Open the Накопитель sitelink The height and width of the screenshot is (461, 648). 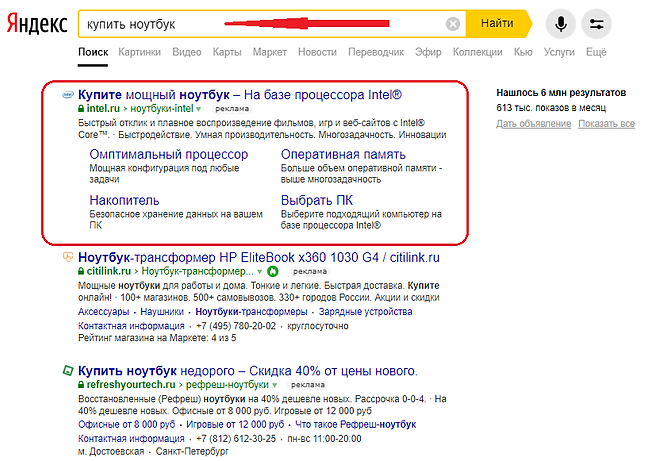124,200
